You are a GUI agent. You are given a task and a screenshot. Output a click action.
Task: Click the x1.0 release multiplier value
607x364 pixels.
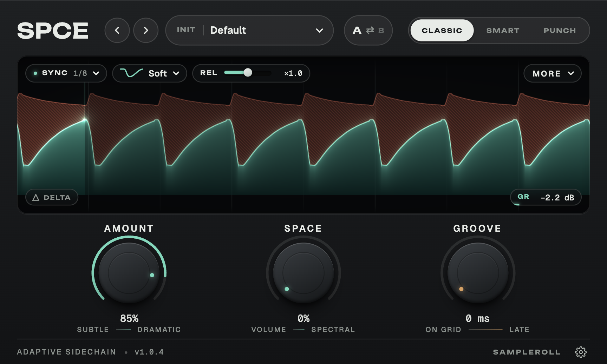(x=293, y=73)
